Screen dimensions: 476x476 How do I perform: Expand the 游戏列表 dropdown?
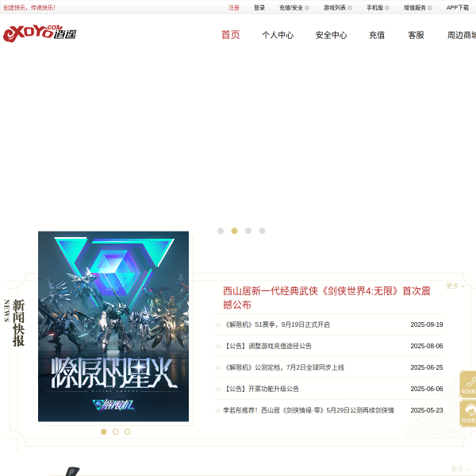(338, 8)
